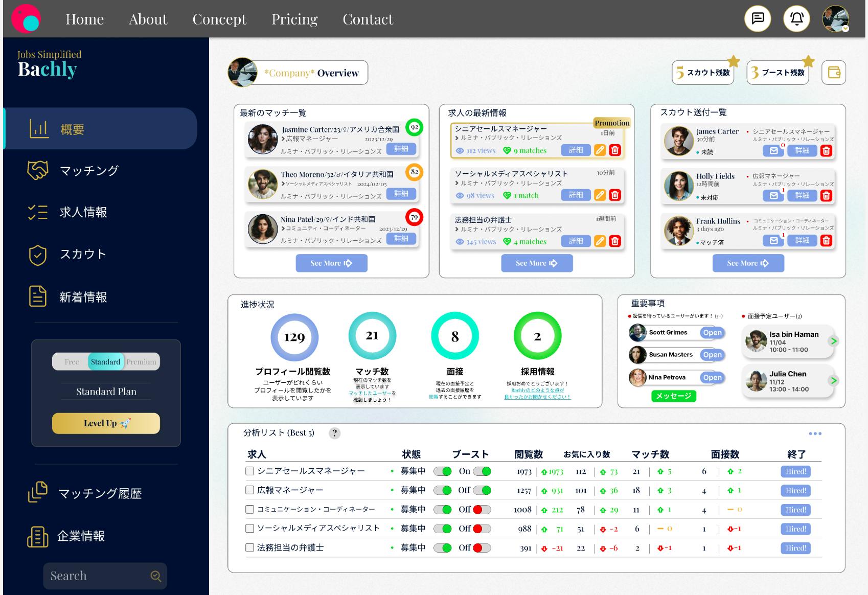Viewport: 868px width, 595px height.
Task: Open the three-dots menu in 分析リスト
Action: click(x=815, y=433)
